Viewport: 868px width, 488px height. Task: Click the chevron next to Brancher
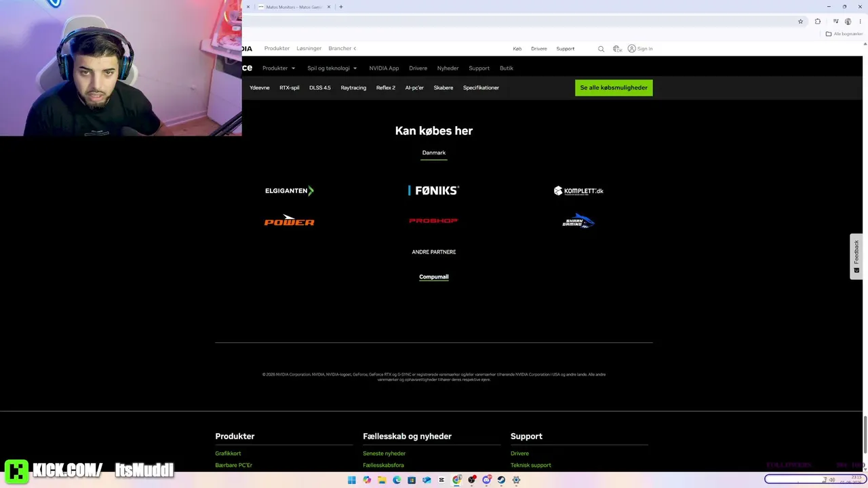[355, 49]
